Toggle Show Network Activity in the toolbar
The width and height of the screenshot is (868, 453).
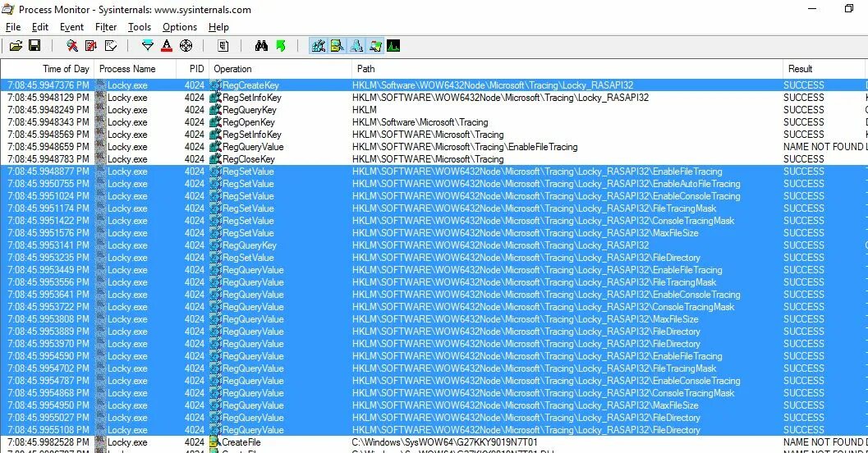click(x=356, y=46)
